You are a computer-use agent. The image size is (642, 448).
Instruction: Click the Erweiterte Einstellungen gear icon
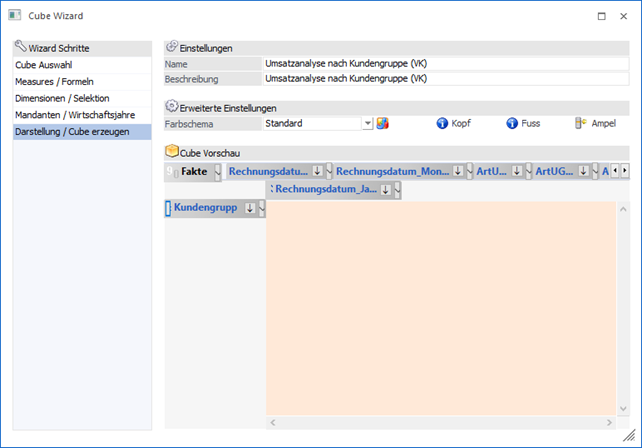171,108
